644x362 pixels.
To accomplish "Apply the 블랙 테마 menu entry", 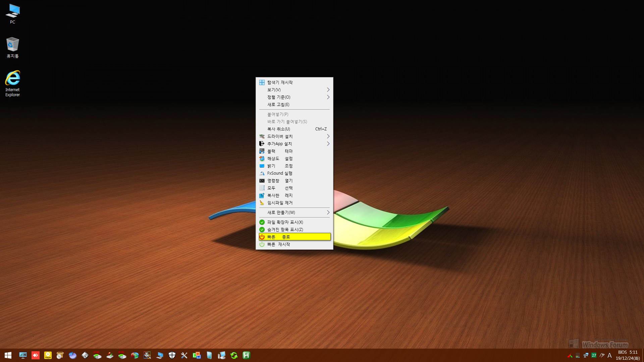I will [294, 151].
